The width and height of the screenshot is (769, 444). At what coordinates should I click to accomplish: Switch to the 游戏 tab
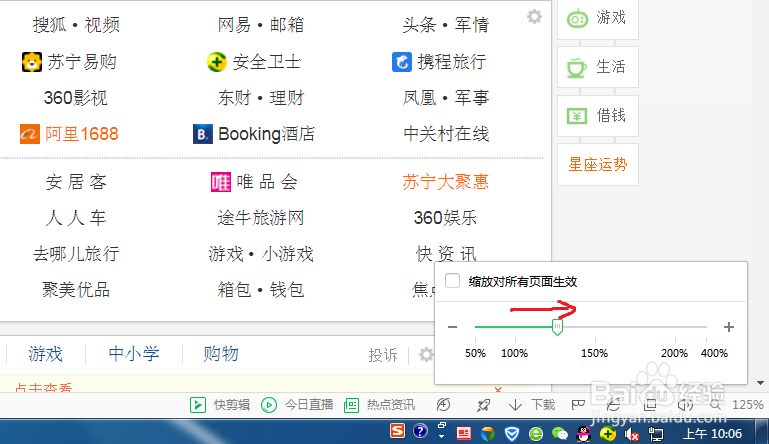(46, 354)
